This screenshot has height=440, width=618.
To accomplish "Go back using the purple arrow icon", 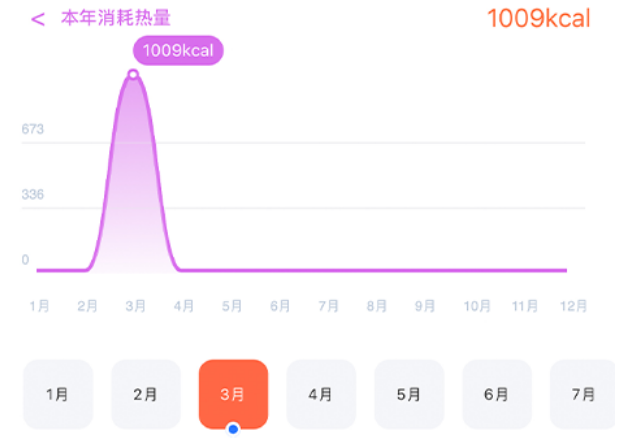I will pos(38,19).
